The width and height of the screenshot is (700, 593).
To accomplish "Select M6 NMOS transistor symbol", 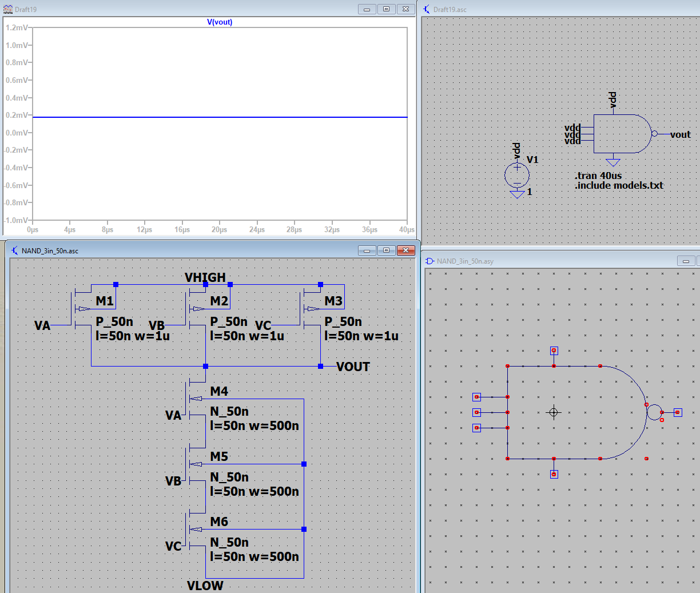I will (x=196, y=529).
